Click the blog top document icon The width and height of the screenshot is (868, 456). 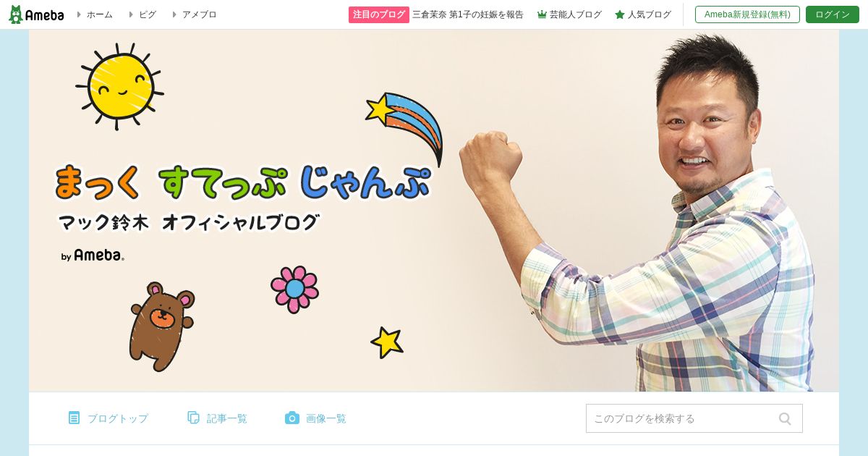[x=74, y=418]
